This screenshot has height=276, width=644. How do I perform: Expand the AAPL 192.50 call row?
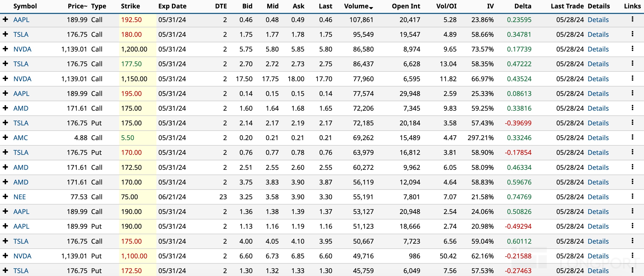(5, 19)
